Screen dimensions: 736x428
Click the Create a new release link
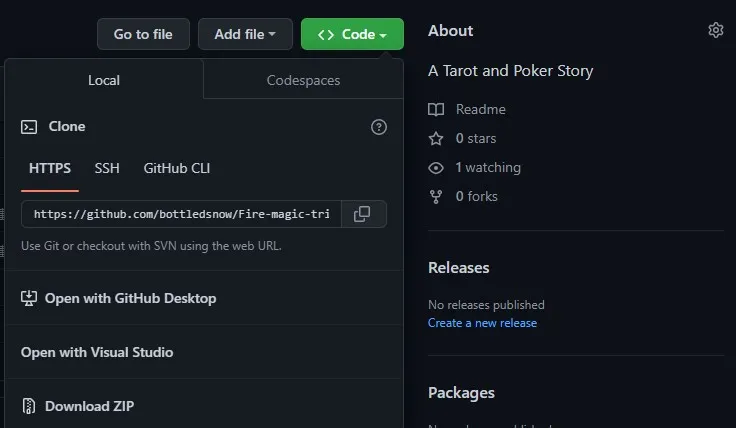pyautogui.click(x=482, y=323)
